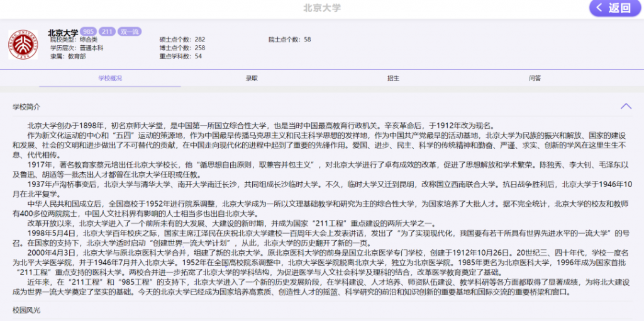Open the 问答 tab
This screenshot has height=321, width=644.
pyautogui.click(x=535, y=79)
